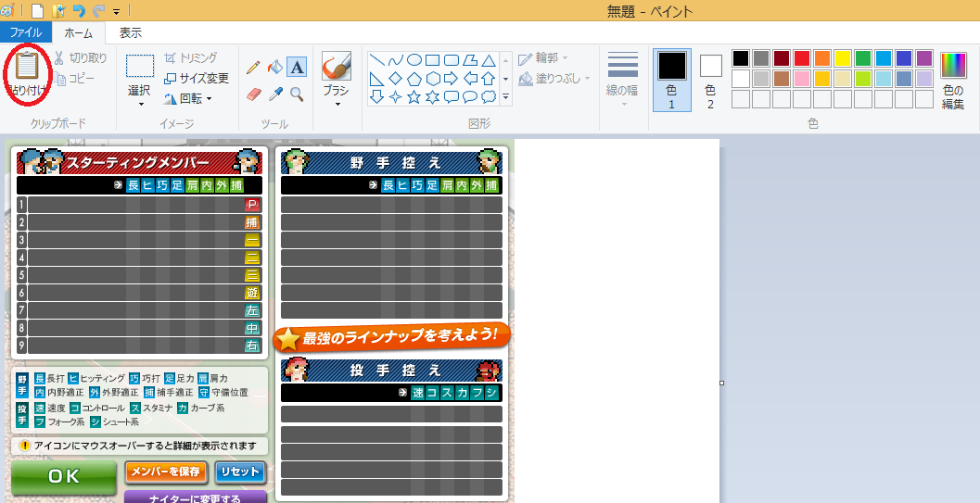Click the トリミング crop button

point(191,58)
